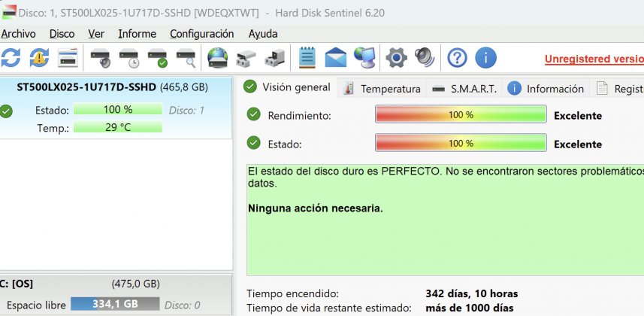The image size is (644, 316).
Task: Click disk with speaker noise test icon
Action: 100,58
